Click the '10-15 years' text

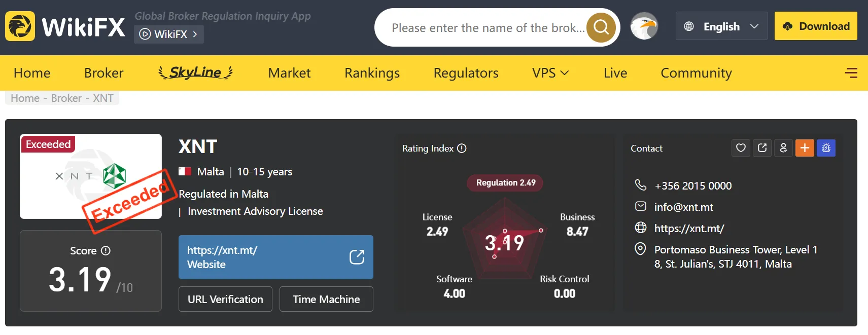(264, 172)
